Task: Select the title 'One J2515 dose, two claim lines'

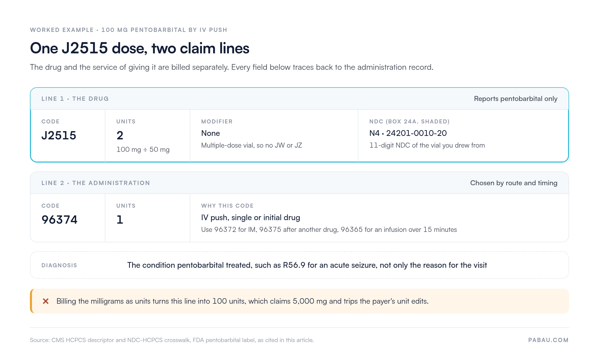Action: [x=140, y=48]
